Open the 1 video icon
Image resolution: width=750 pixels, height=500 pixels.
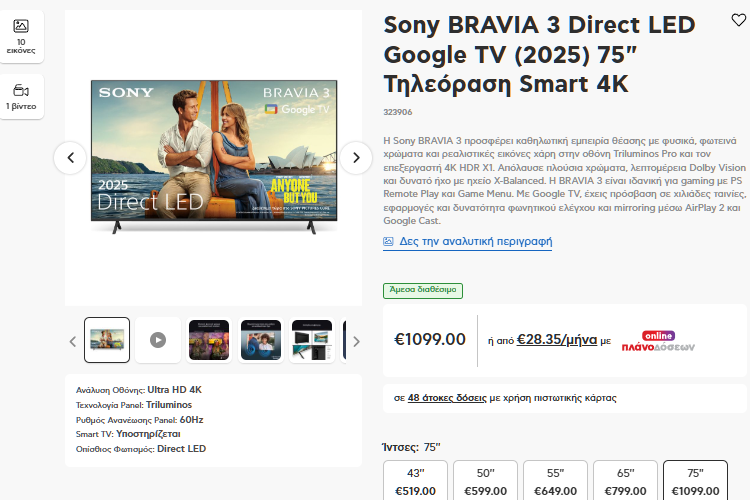pyautogui.click(x=21, y=96)
